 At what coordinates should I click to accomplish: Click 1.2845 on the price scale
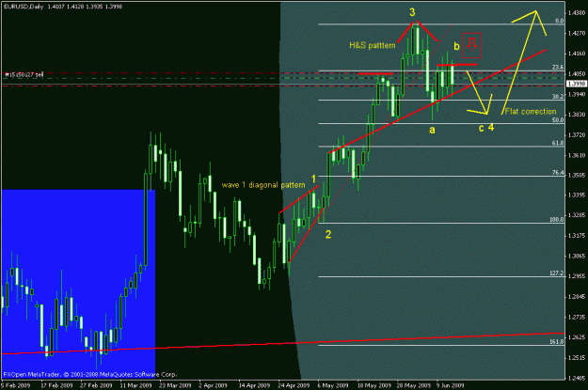577,297
